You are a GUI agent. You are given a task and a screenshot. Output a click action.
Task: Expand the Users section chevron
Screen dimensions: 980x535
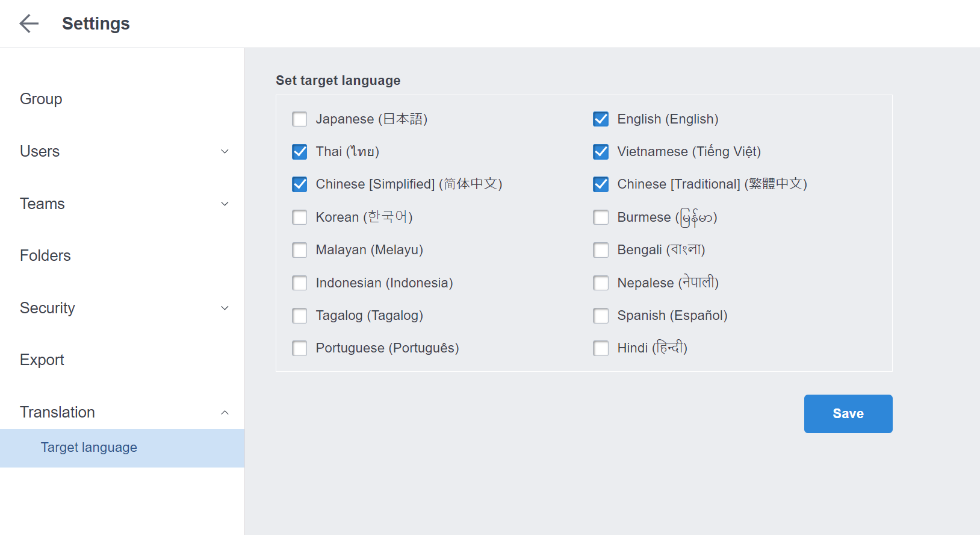click(225, 151)
